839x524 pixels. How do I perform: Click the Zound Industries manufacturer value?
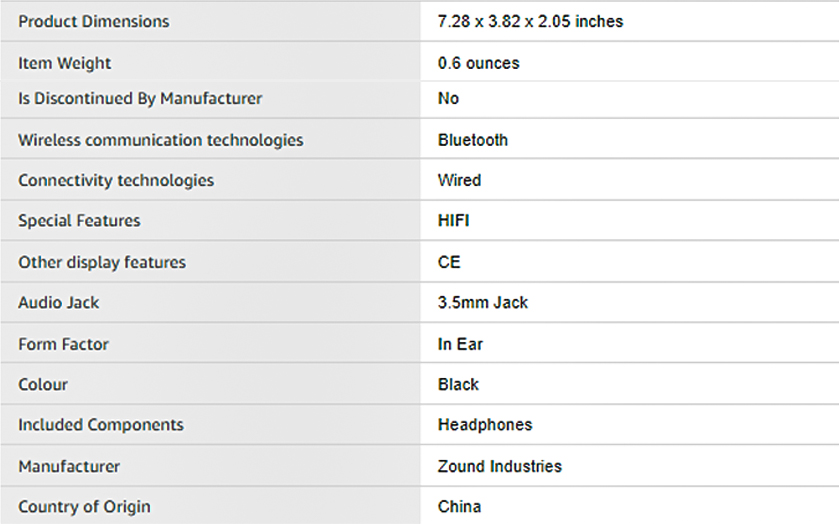(x=500, y=466)
